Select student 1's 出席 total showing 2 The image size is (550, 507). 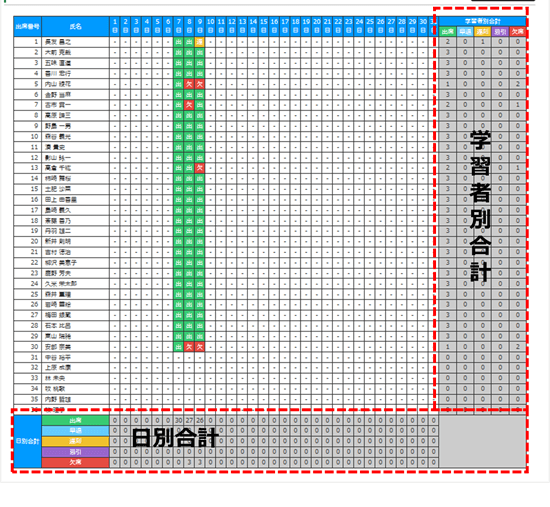448,42
